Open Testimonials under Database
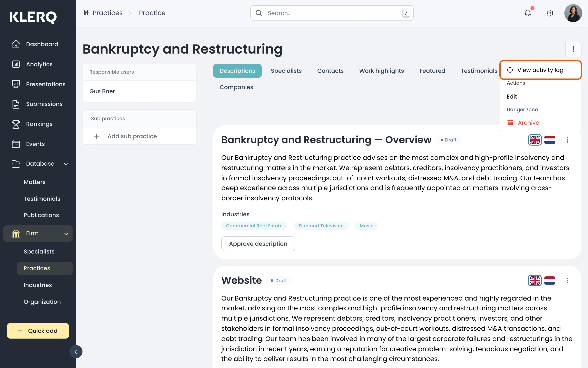 42,199
